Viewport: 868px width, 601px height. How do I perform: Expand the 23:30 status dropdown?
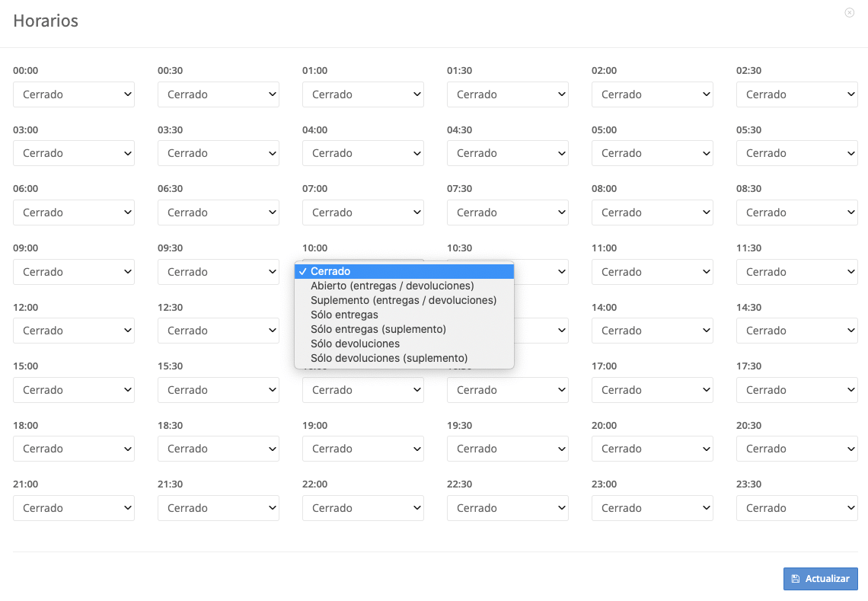(x=797, y=508)
